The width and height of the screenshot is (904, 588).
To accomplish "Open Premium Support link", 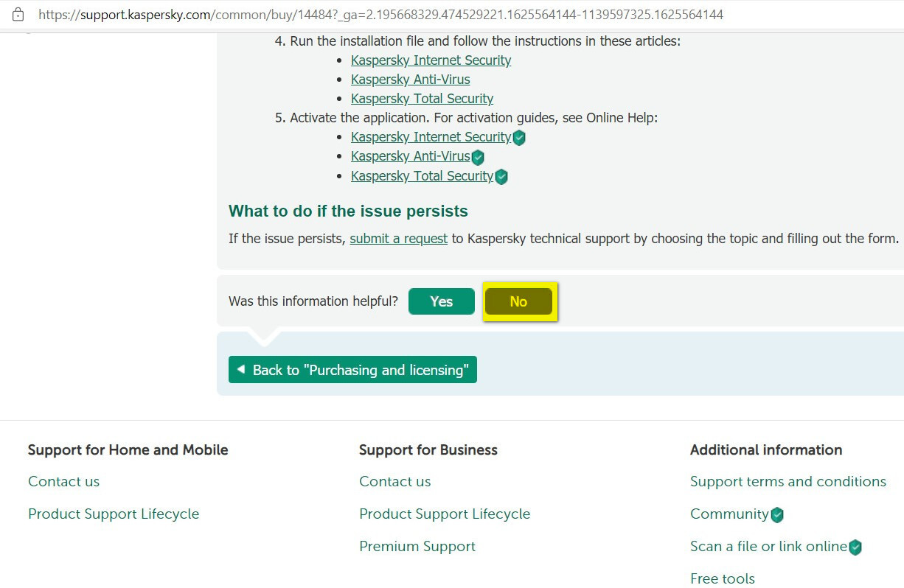I will pyautogui.click(x=417, y=546).
